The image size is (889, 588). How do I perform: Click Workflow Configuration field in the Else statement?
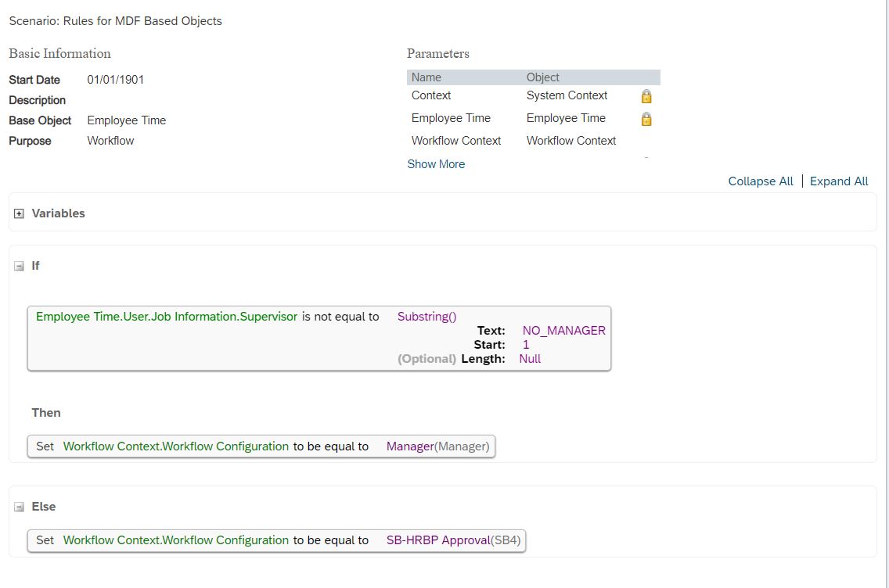point(176,540)
